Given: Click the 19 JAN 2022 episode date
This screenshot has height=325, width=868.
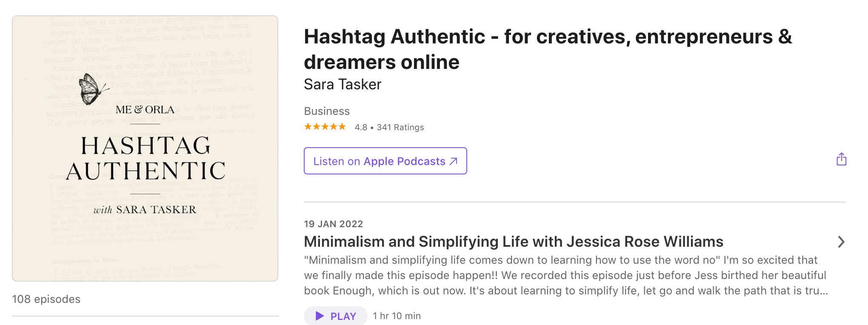Looking at the screenshot, I should [x=333, y=224].
